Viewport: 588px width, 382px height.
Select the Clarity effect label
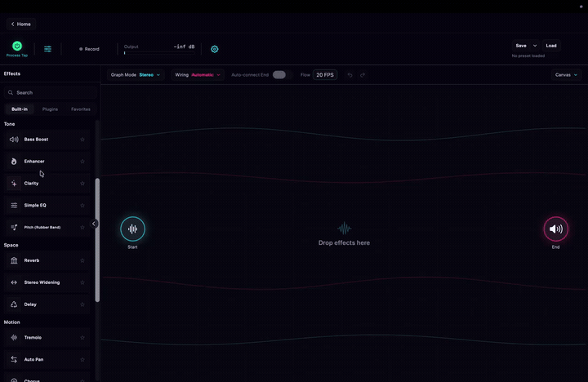point(31,184)
